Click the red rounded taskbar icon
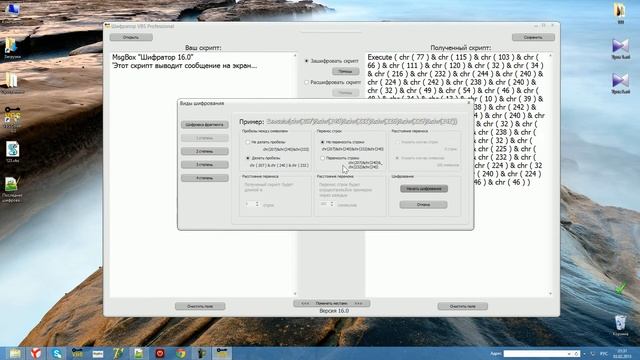Viewport: 640px width, 360px height. (x=160, y=353)
